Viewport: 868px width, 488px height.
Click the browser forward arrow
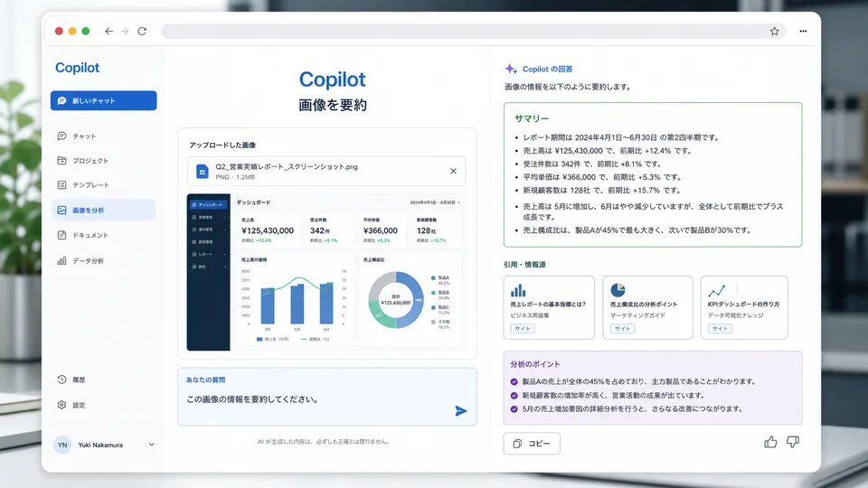point(125,31)
